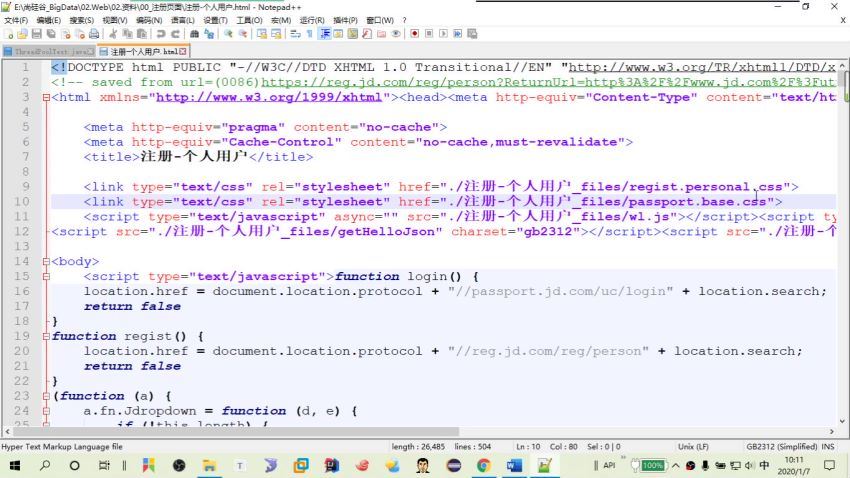Viewport: 850px width, 478px height.
Task: Click the horizontal scrollbar thumb
Action: 236,431
